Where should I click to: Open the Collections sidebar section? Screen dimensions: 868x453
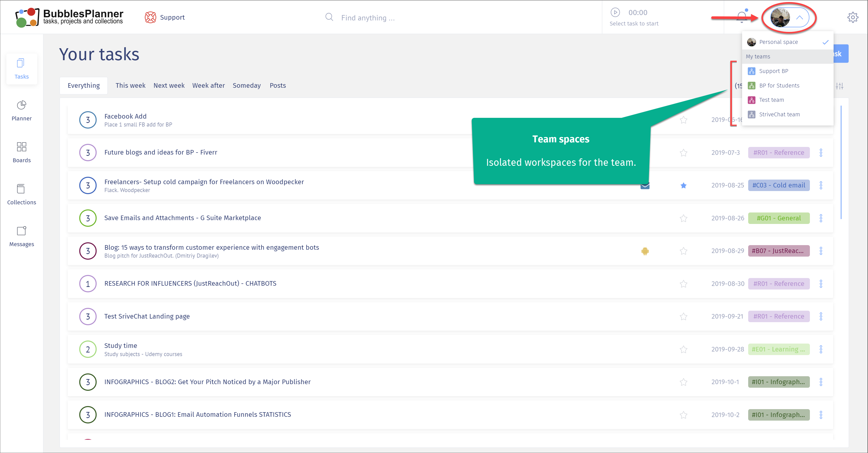click(x=22, y=194)
